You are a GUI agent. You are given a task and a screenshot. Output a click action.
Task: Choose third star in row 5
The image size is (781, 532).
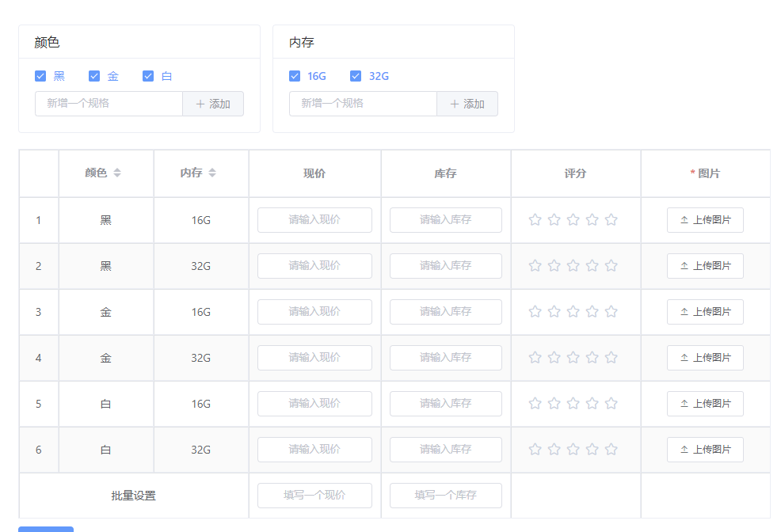coord(573,403)
